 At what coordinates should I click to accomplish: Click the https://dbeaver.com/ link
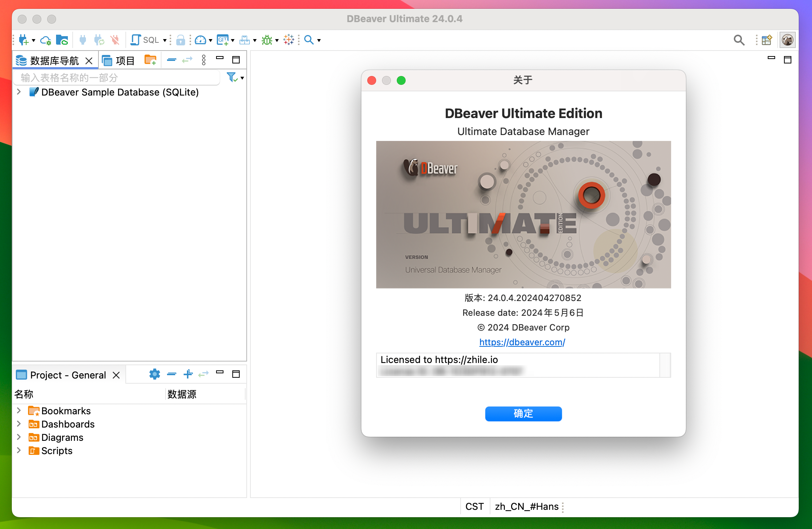pyautogui.click(x=523, y=342)
